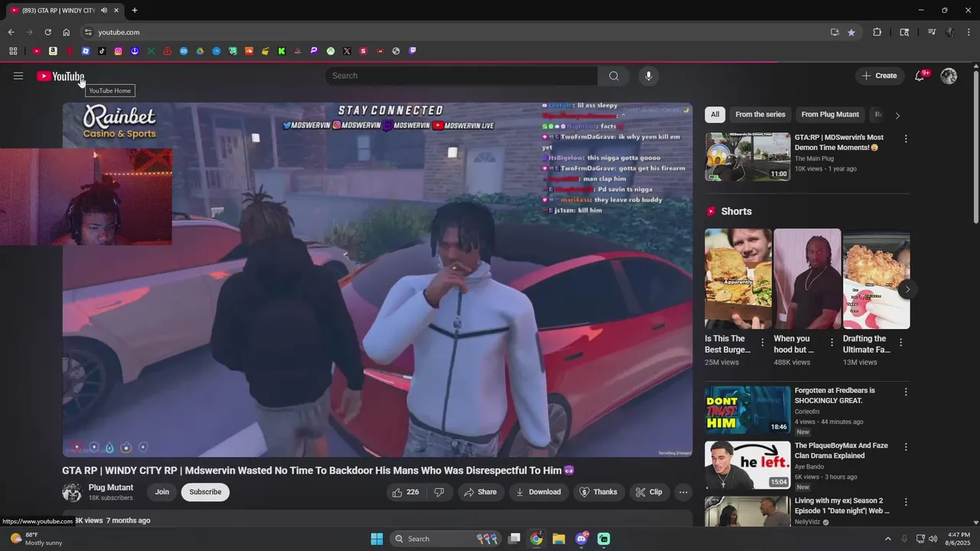Open new browser tab
This screenshot has height=551, width=980.
(x=135, y=11)
